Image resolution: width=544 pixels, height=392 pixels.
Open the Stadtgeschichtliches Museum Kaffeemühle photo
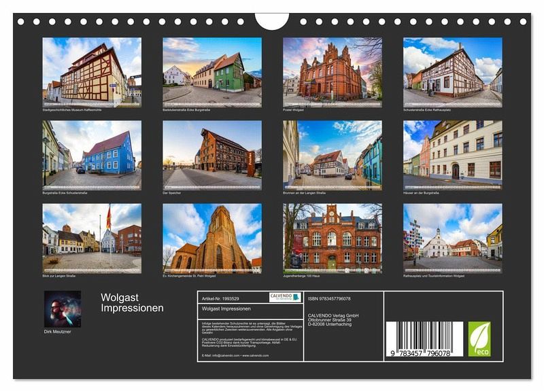92,72
